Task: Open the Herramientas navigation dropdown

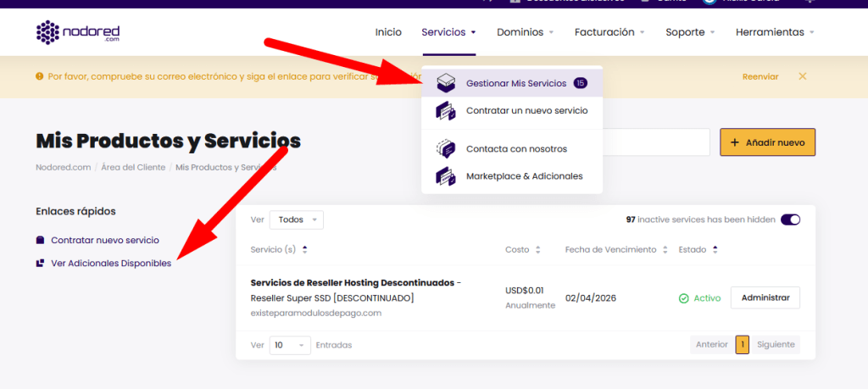Action: (x=775, y=32)
